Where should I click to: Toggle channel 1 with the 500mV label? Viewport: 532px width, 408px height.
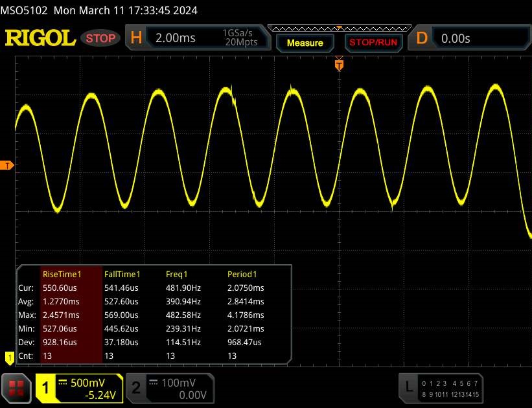click(79, 388)
